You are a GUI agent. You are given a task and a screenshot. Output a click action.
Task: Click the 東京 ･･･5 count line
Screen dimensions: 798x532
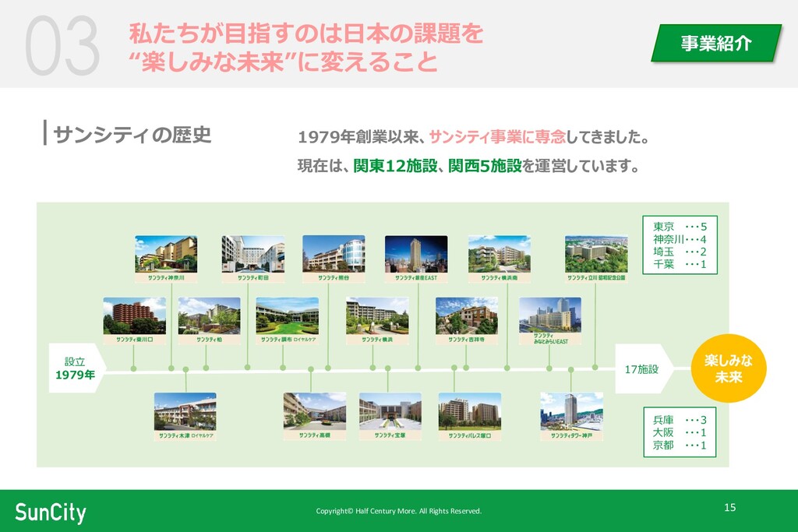(680, 227)
